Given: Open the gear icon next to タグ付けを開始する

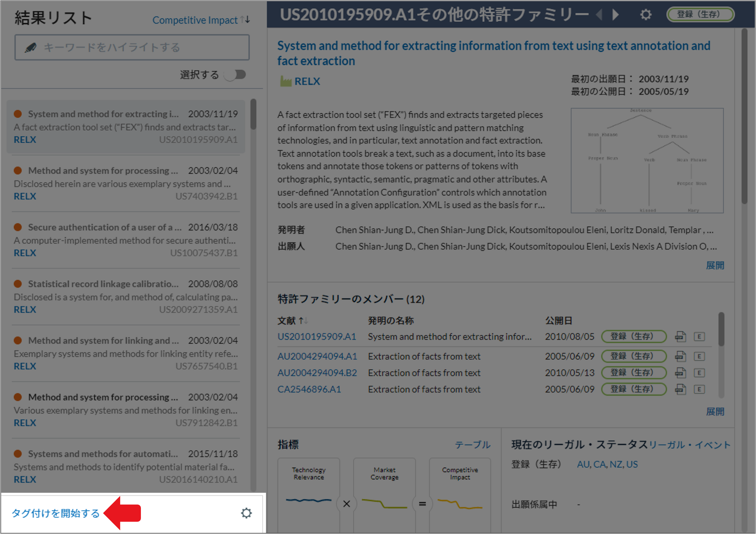Looking at the screenshot, I should pos(246,513).
